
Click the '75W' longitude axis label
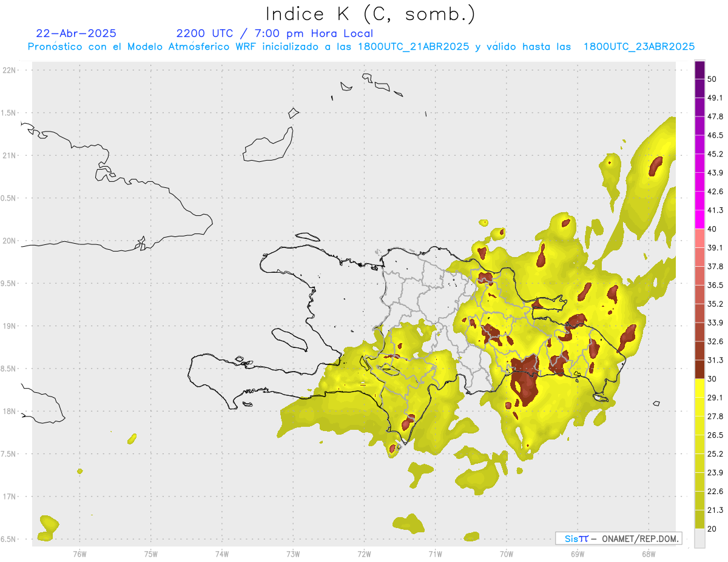pyautogui.click(x=150, y=554)
